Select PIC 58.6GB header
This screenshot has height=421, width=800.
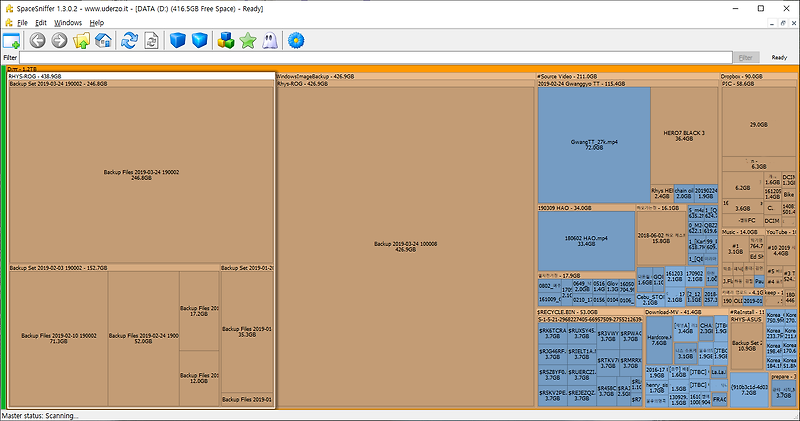tap(758, 84)
